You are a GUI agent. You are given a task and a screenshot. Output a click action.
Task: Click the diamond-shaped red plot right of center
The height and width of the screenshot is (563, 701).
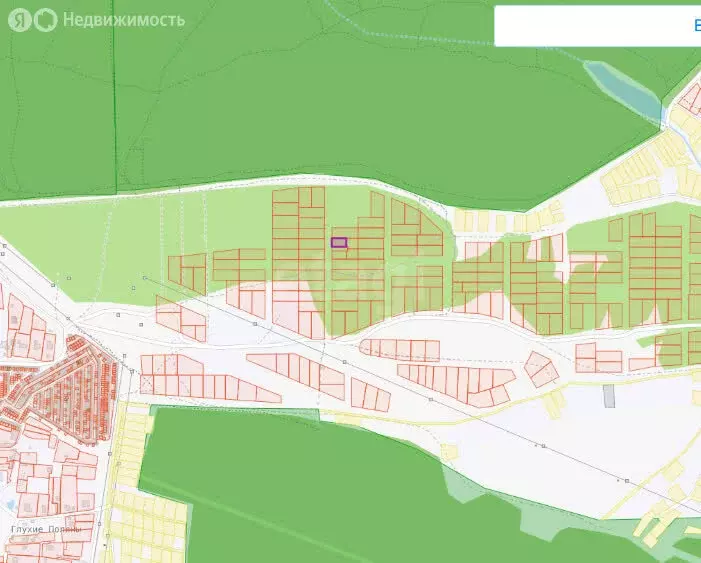pos(541,368)
